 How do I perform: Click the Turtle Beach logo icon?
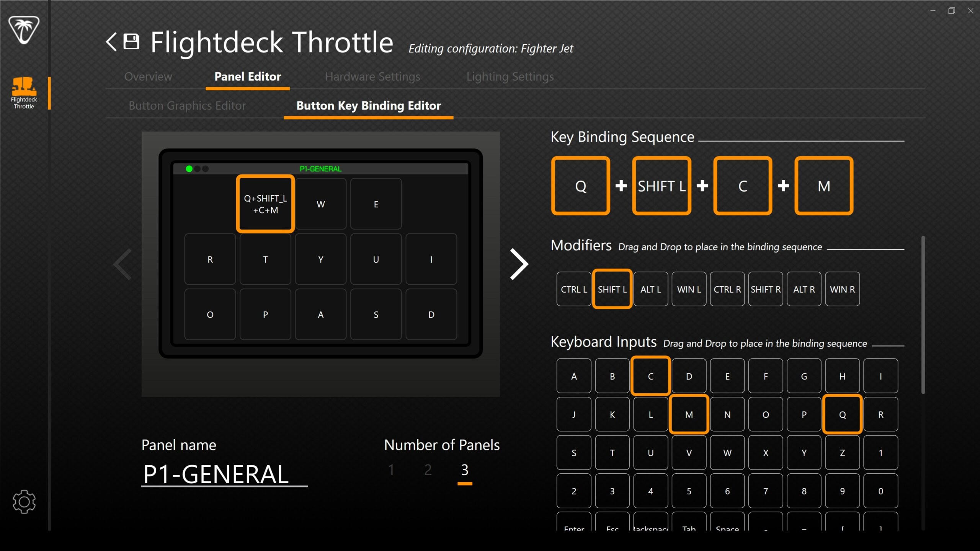(x=24, y=30)
